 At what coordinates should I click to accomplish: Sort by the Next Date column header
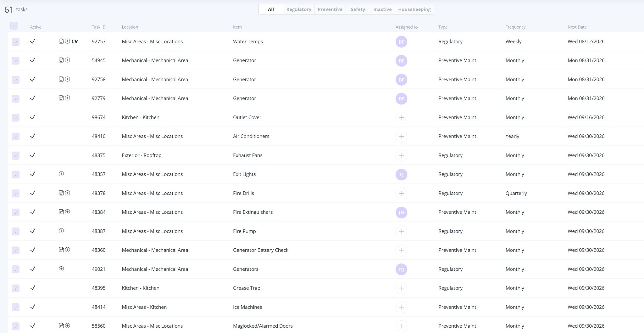click(x=577, y=27)
